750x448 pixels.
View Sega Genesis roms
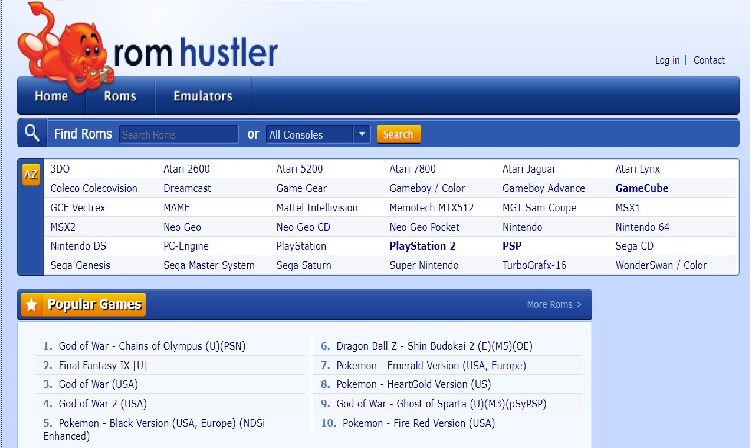coord(80,265)
